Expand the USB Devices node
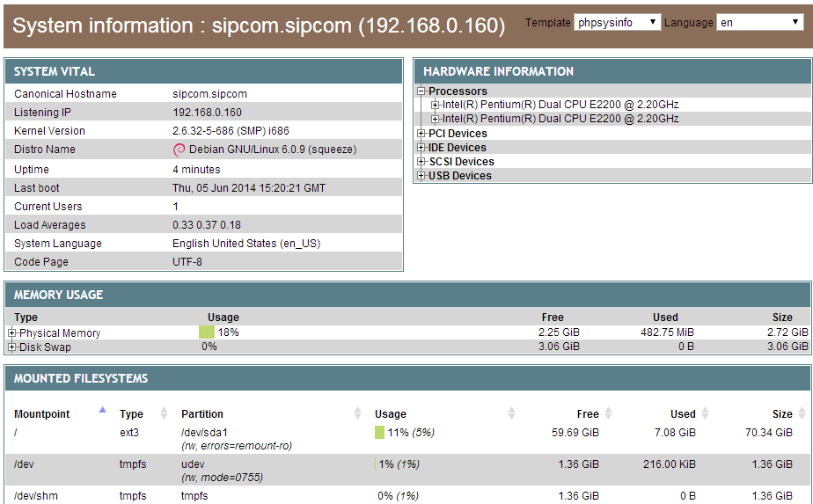This screenshot has height=504, width=813. [x=421, y=176]
